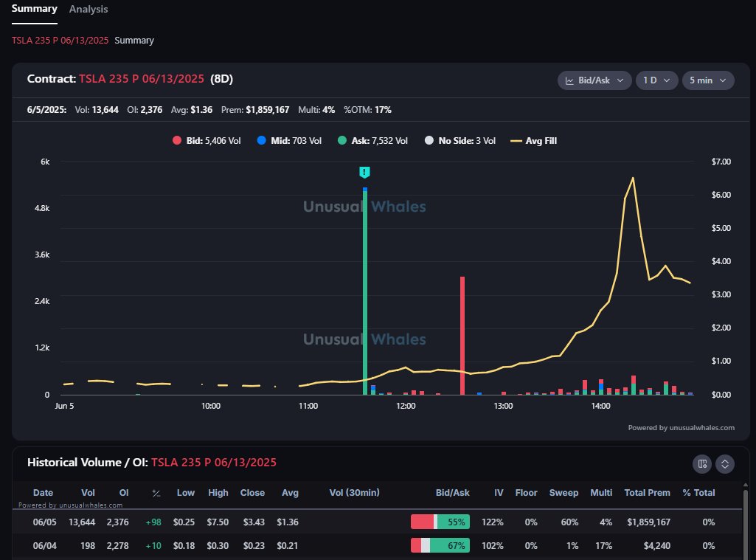Toggle the Bid series in the legend

[207, 141]
